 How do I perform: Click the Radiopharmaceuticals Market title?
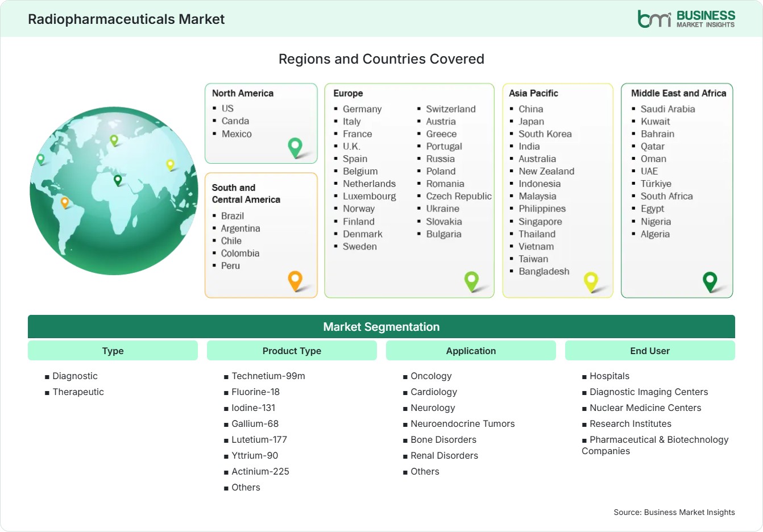click(126, 19)
